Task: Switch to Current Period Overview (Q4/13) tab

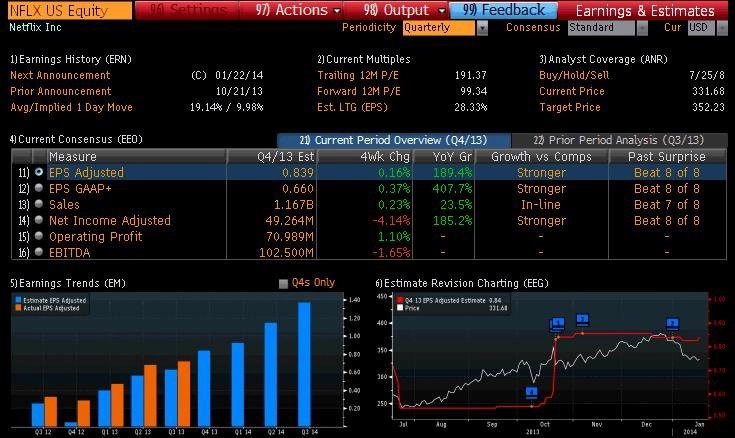Action: (x=394, y=140)
